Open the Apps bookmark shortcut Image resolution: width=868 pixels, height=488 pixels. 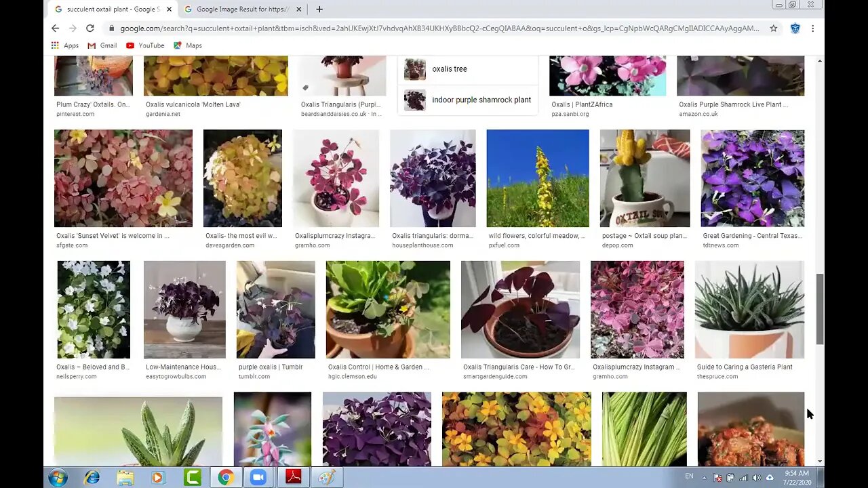[x=65, y=45]
